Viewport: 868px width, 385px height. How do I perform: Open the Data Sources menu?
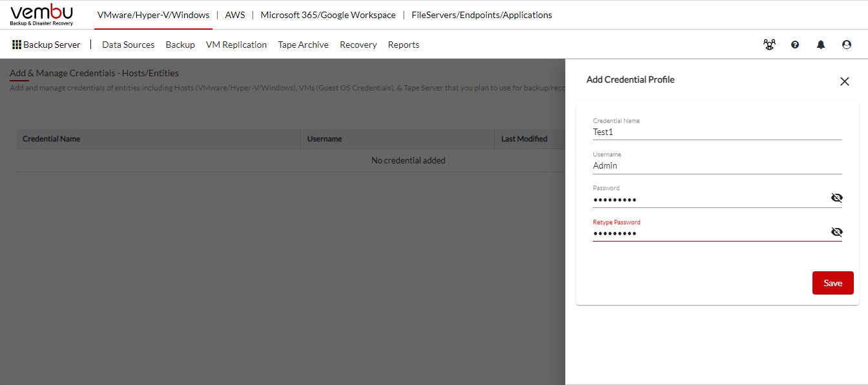[x=129, y=45]
